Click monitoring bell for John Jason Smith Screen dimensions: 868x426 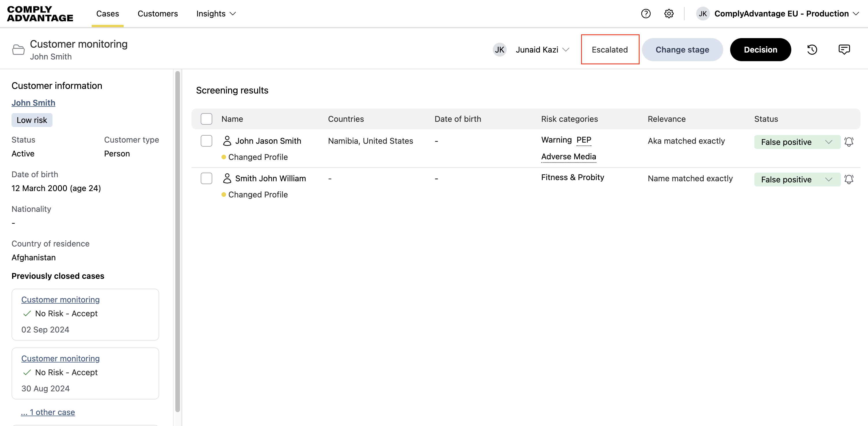tap(849, 142)
